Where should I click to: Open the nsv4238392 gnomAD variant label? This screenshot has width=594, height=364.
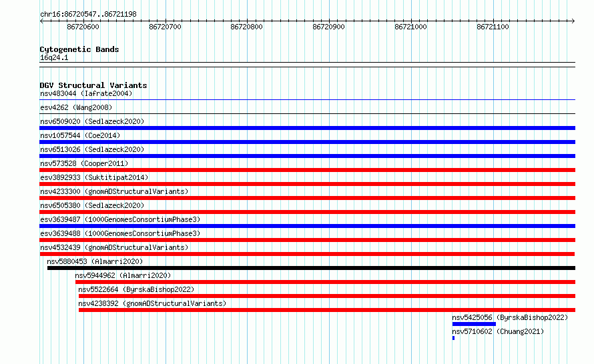click(152, 303)
